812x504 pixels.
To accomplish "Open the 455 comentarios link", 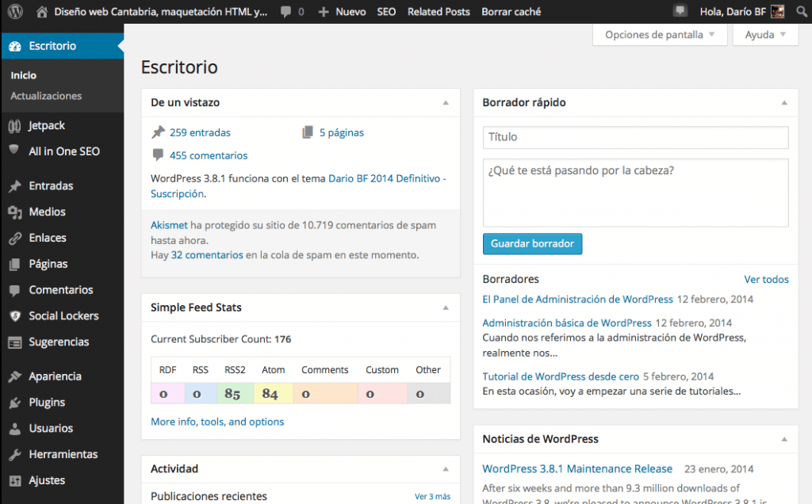I will click(208, 155).
